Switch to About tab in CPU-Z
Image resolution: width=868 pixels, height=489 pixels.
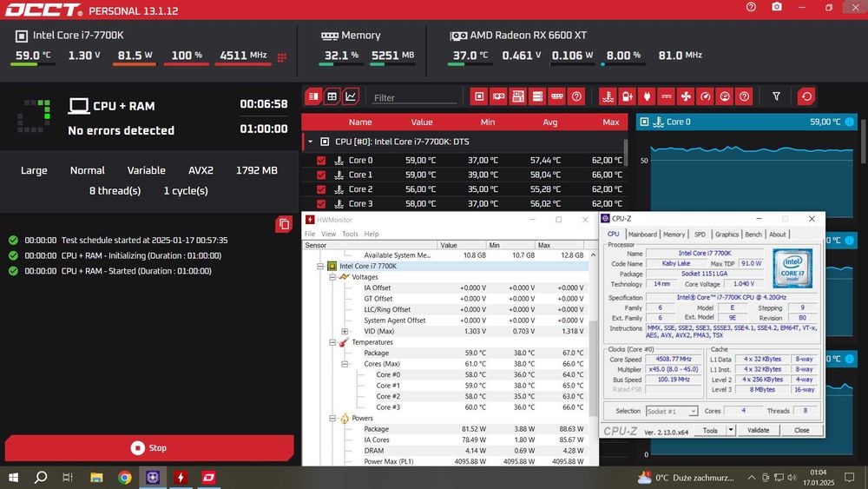click(777, 235)
